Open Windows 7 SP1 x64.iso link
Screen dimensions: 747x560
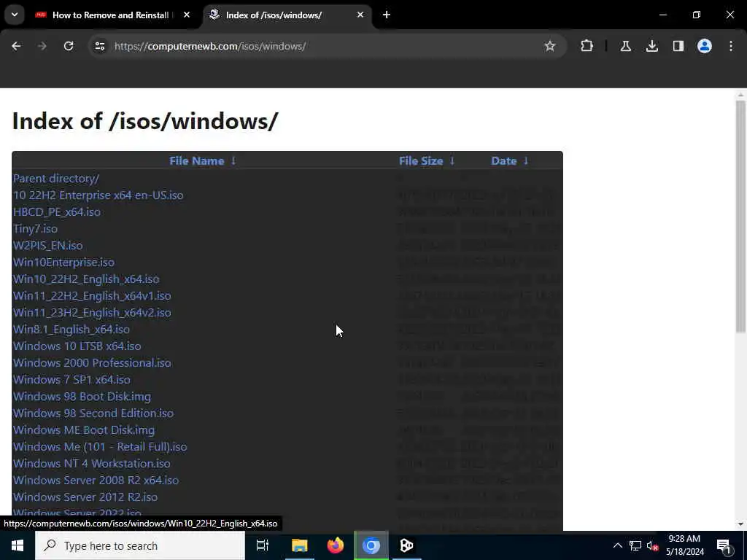[71, 379]
